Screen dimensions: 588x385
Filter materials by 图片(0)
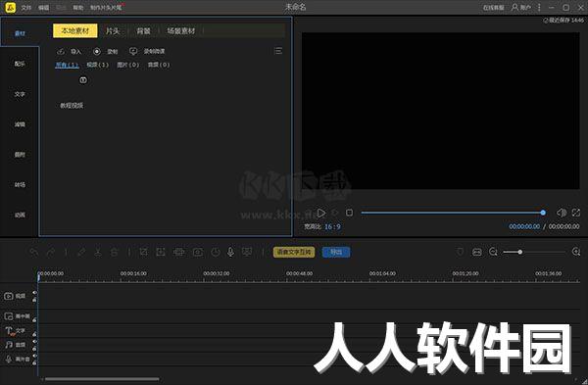[x=127, y=65]
